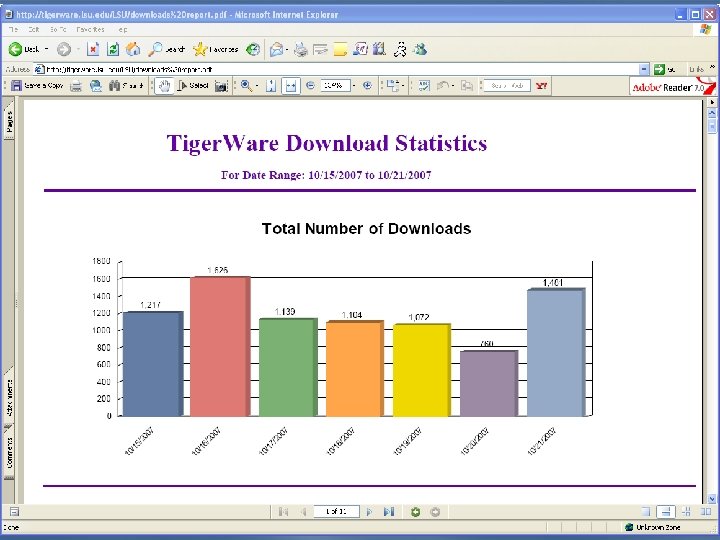This screenshot has width=720, height=540.
Task: Click the spell check ABC icon
Action: [424, 86]
